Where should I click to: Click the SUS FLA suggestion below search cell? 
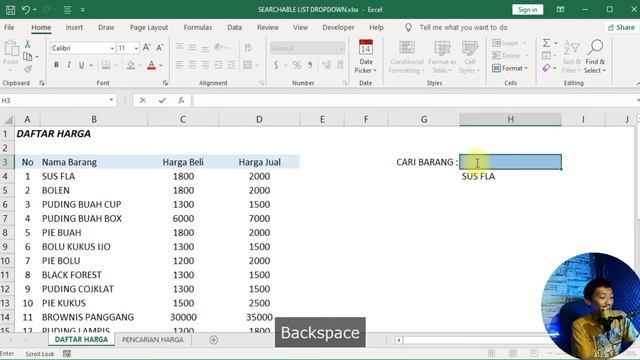478,176
